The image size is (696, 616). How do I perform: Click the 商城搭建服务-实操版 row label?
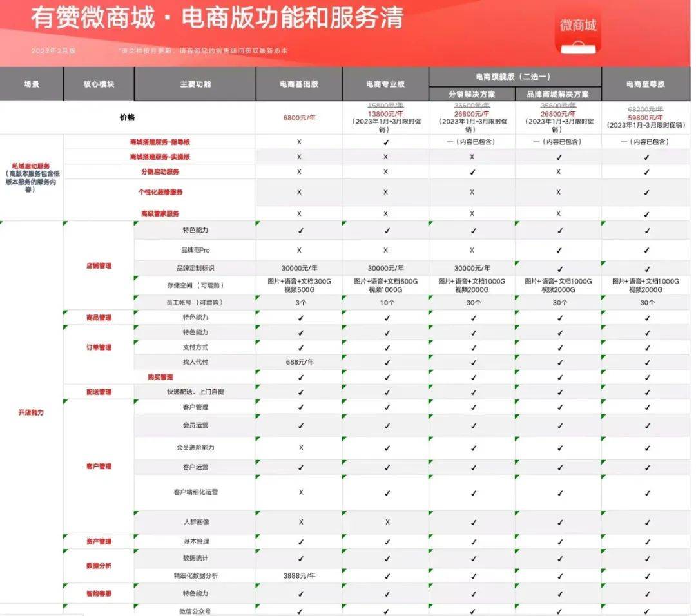(160, 157)
